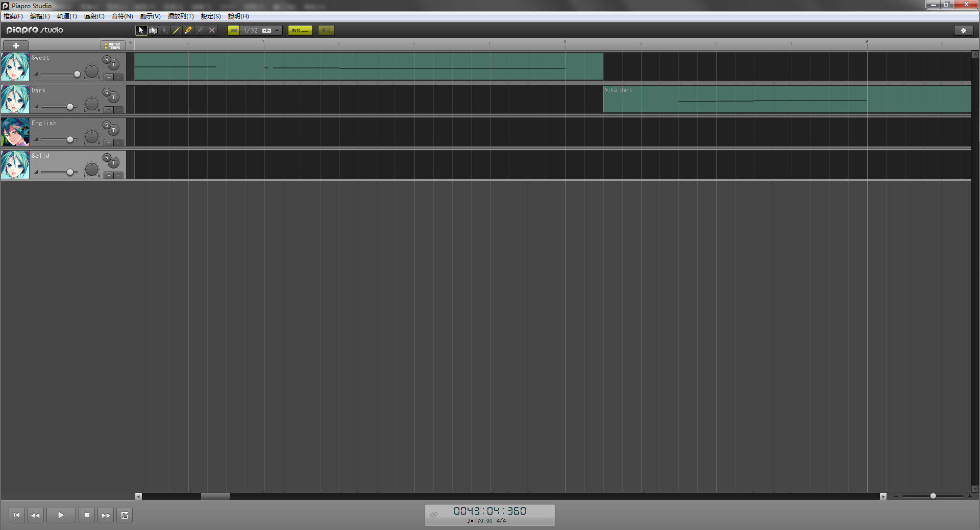Add a new track with plus button

(16, 45)
